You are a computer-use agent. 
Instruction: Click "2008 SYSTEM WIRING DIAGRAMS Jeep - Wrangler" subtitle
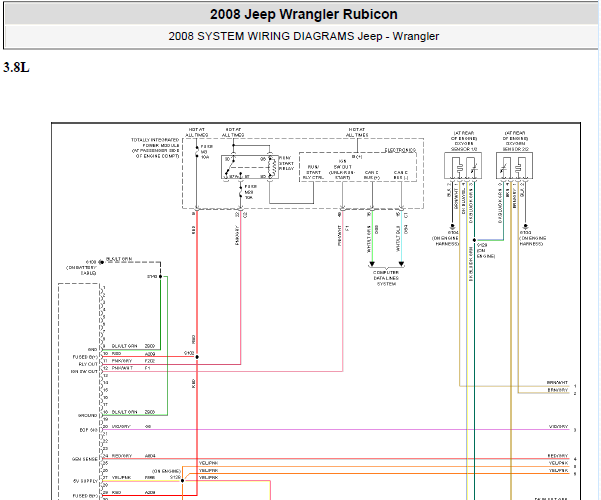coord(304,36)
